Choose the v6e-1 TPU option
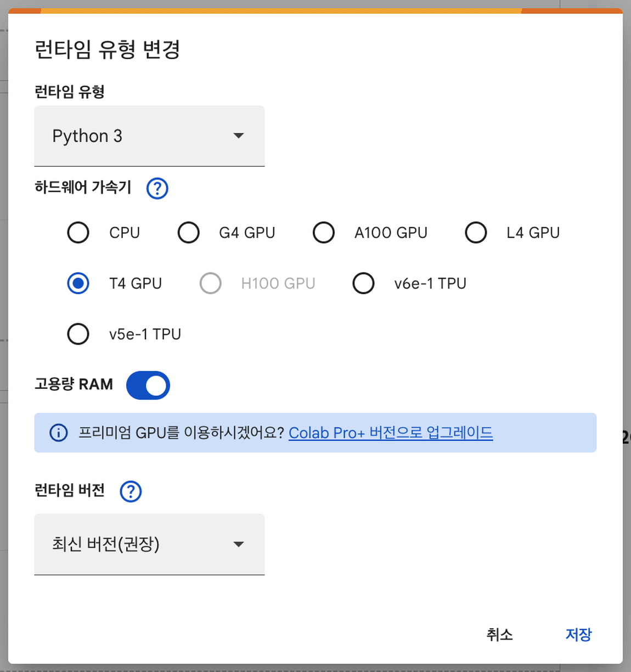Viewport: 631px width, 672px height. [363, 283]
